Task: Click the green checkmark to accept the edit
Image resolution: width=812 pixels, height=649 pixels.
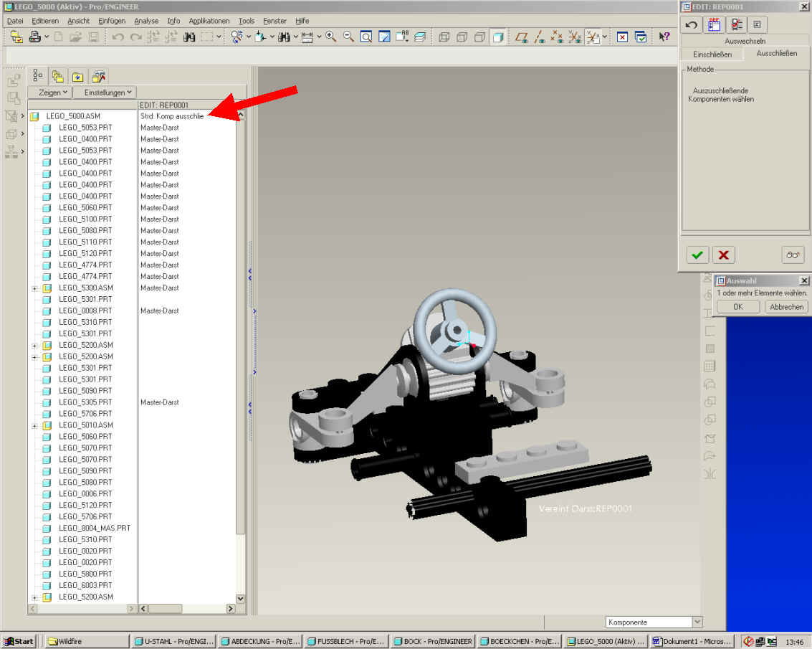Action: pos(697,255)
